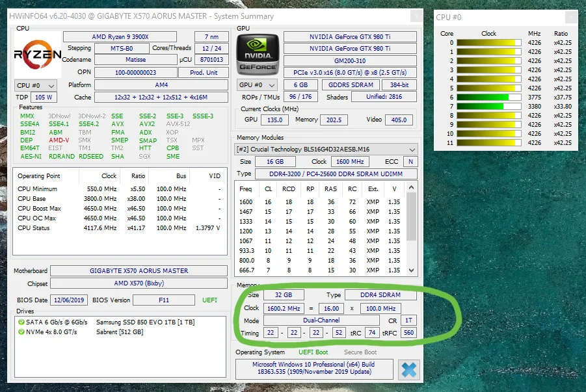Click the module Clock 1600 MHz field
The width and height of the screenshot is (586, 392).
click(350, 162)
